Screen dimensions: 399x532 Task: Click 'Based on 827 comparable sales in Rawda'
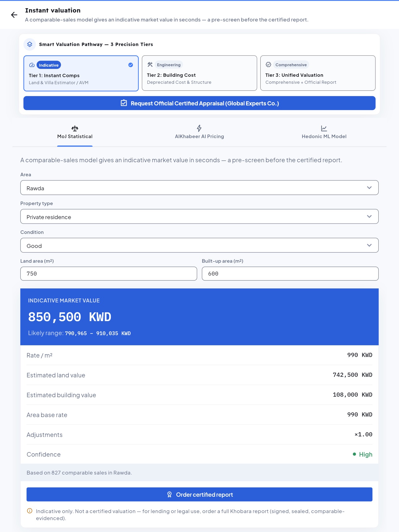click(x=79, y=472)
